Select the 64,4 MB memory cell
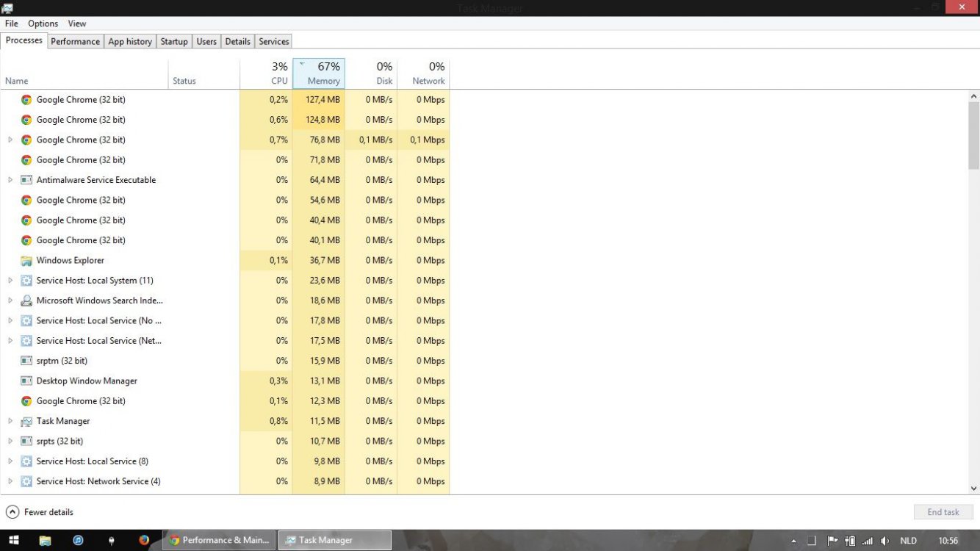This screenshot has width=980, height=551. pyautogui.click(x=319, y=180)
